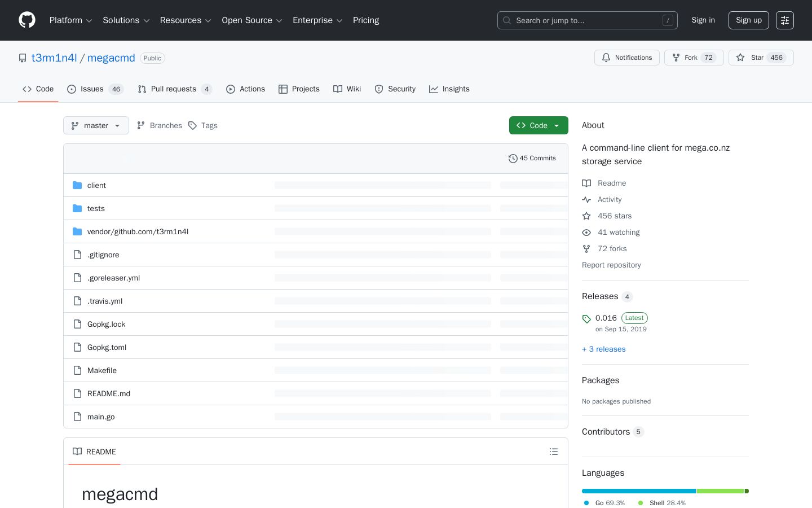The height and width of the screenshot is (508, 812).
Task: Click the search magnifier icon
Action: click(507, 20)
